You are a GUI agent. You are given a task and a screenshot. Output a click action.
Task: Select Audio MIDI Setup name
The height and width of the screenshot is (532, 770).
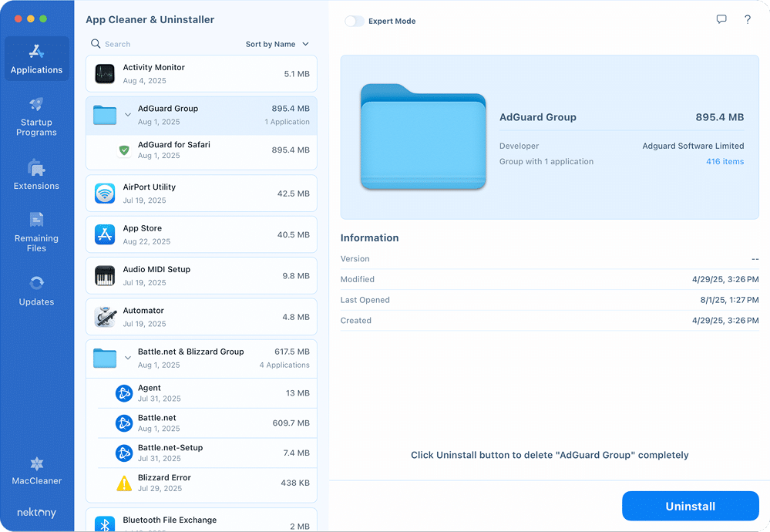[x=156, y=269]
